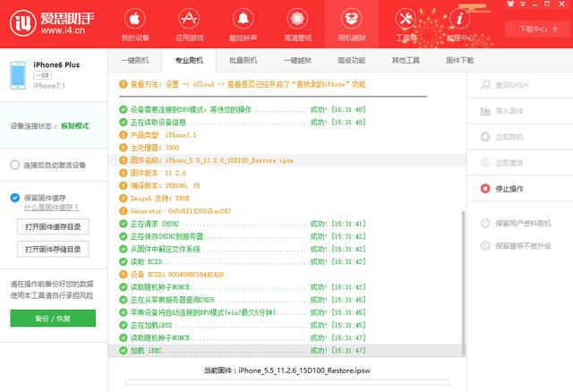Screen dimensions: 573x392
Task: Click 打开固件存储目录 button
Action: [53, 249]
